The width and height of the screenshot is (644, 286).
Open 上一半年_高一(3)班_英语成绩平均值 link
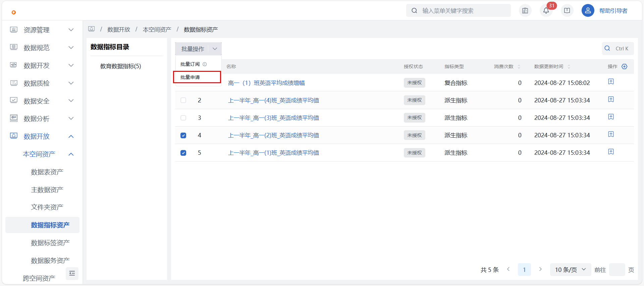click(x=273, y=118)
